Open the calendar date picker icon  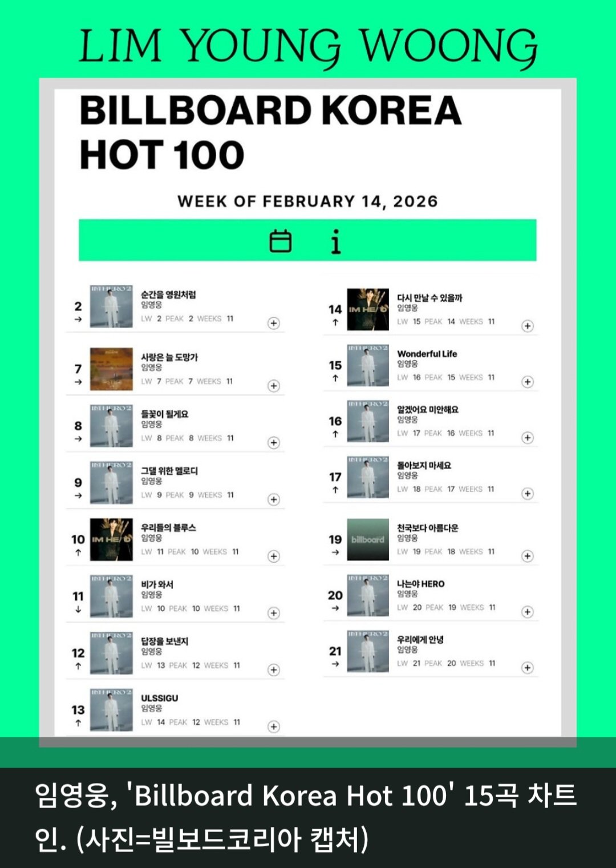(280, 241)
